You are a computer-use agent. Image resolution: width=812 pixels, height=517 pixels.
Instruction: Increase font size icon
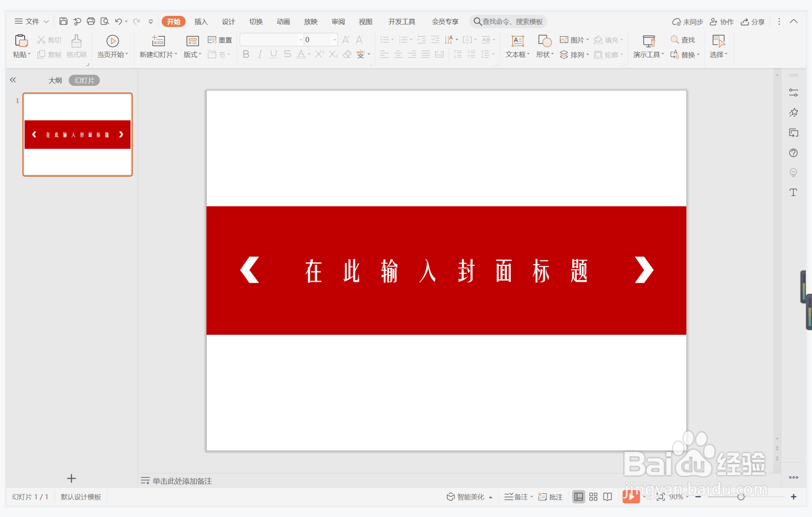tap(346, 40)
